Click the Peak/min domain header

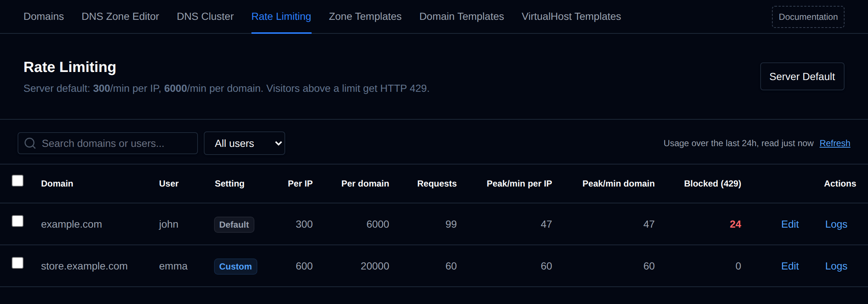point(618,184)
